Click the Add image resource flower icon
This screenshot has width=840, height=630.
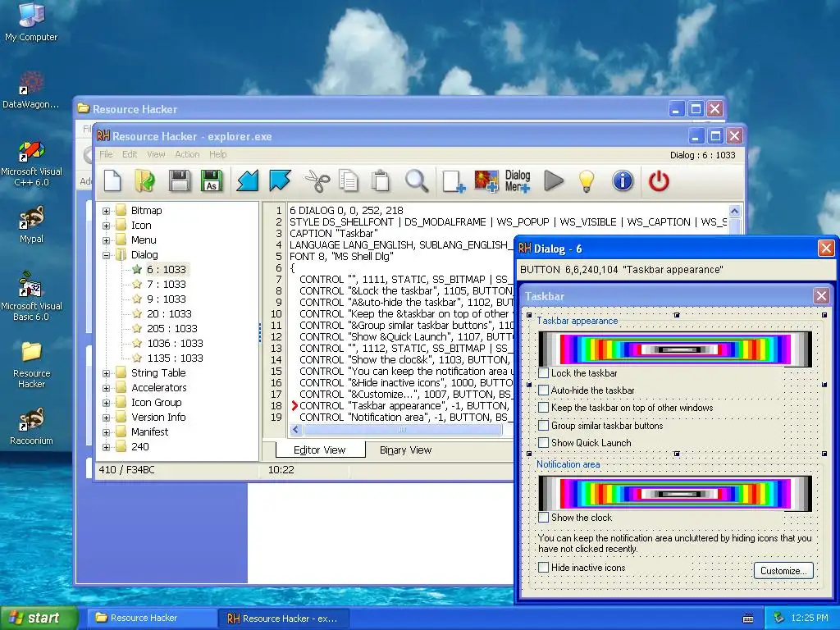(486, 180)
